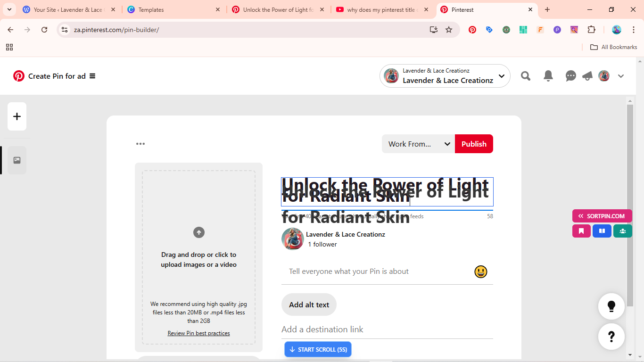Open Pinterest search with the magnifier icon
644x362 pixels.
(x=526, y=76)
